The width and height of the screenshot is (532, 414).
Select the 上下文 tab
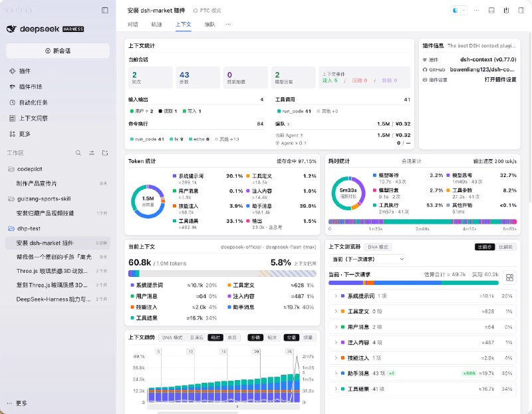[x=184, y=25]
